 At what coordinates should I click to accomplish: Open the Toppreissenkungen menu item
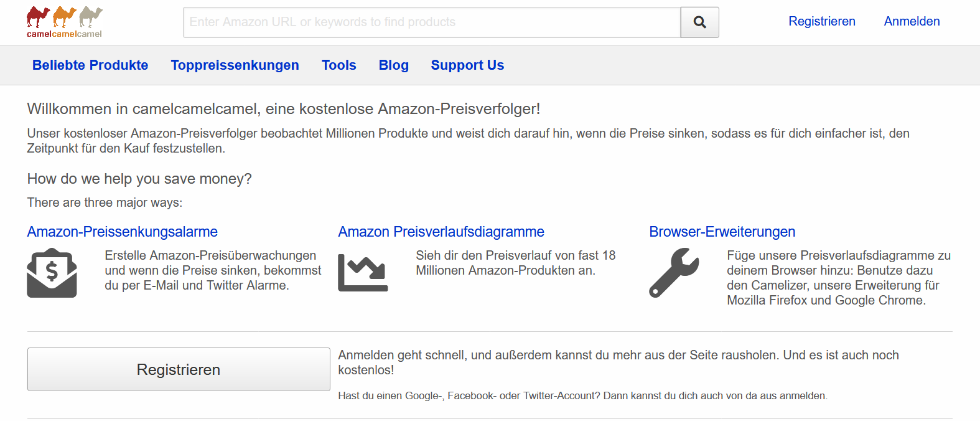(x=235, y=65)
